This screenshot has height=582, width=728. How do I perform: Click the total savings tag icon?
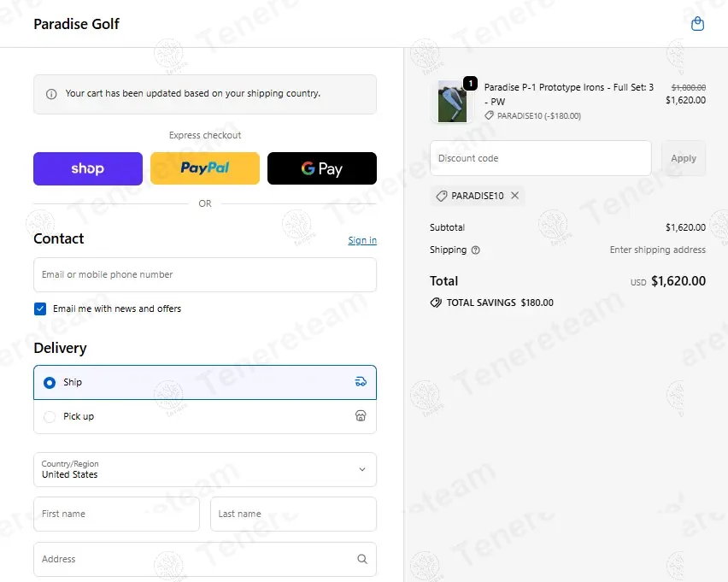click(436, 303)
